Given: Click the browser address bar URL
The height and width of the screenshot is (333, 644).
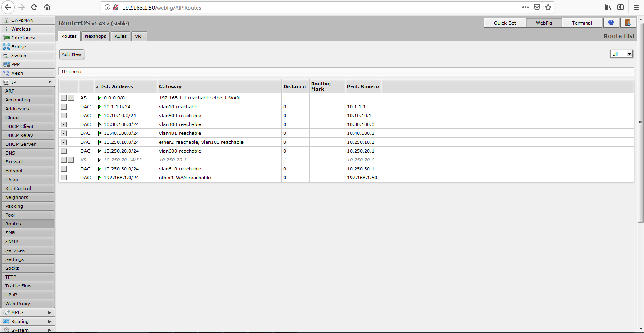Looking at the screenshot, I should click(162, 8).
